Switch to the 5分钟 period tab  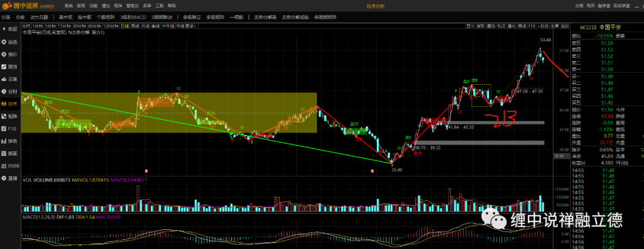50,26
